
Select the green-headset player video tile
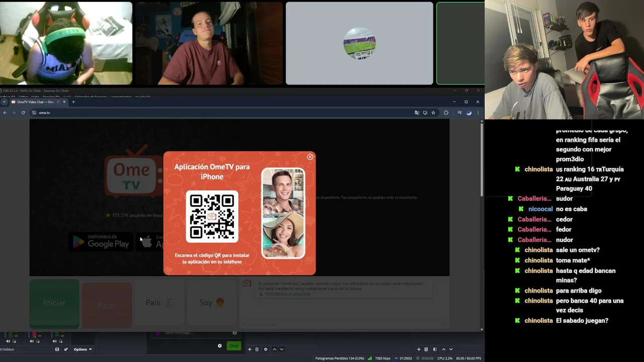[x=66, y=43]
